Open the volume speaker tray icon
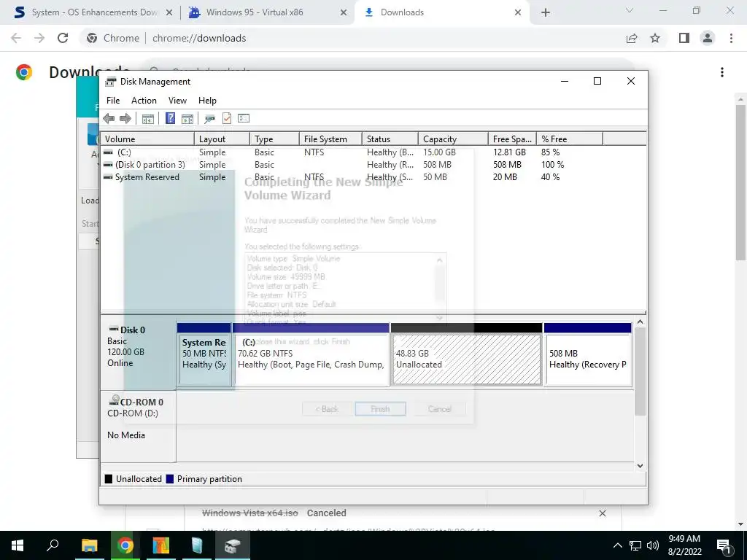The width and height of the screenshot is (747, 560). [x=653, y=545]
